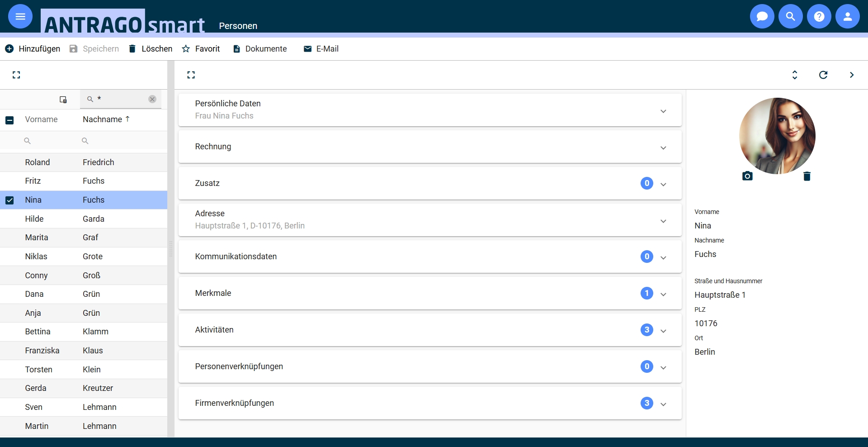Expand the Persönliche Daten section

pos(430,110)
